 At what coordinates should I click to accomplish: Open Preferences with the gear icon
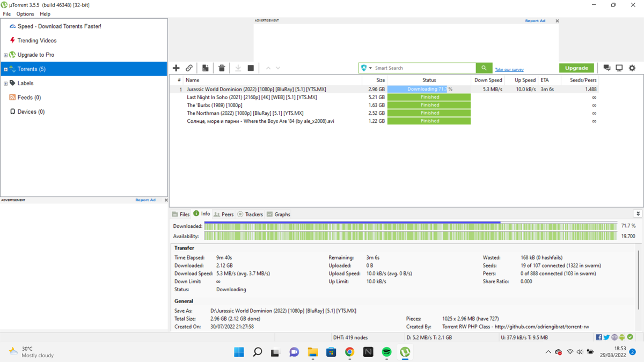coord(632,68)
